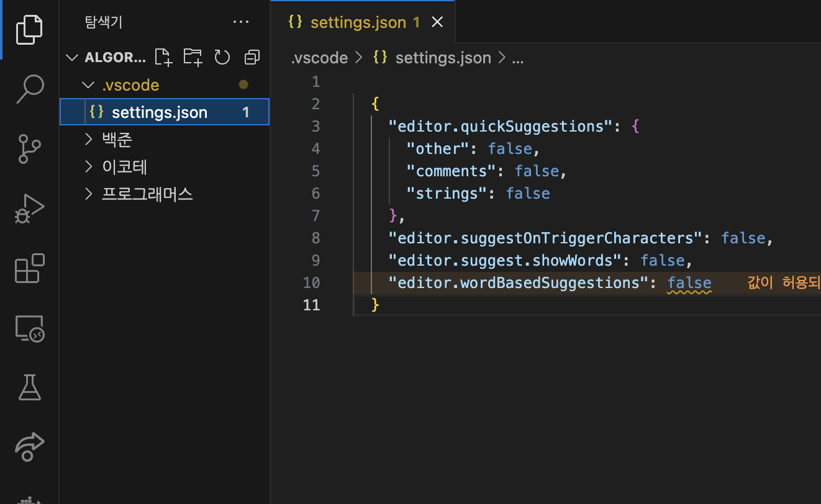Click the "comments" key on line 5
This screenshot has width=821, height=504.
(451, 171)
